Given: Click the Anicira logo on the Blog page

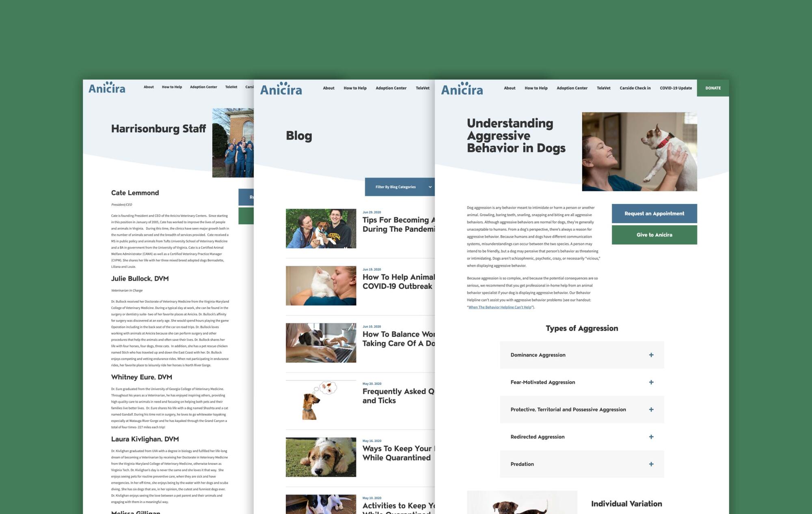Looking at the screenshot, I should tap(281, 89).
